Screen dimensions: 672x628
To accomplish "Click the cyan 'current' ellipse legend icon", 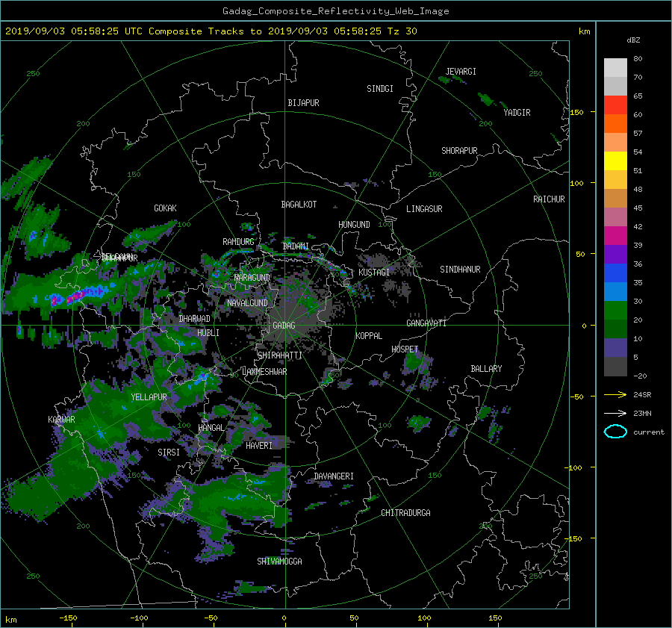I will coord(615,432).
